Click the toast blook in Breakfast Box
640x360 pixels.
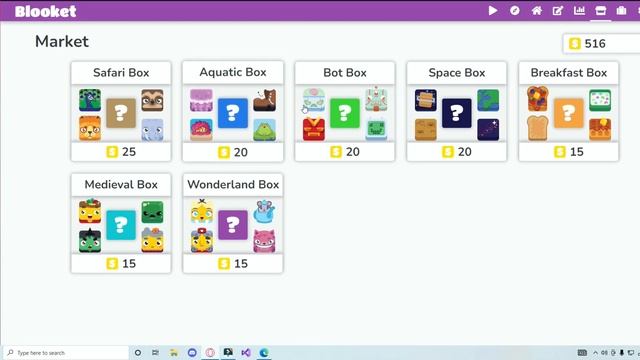(x=538, y=128)
